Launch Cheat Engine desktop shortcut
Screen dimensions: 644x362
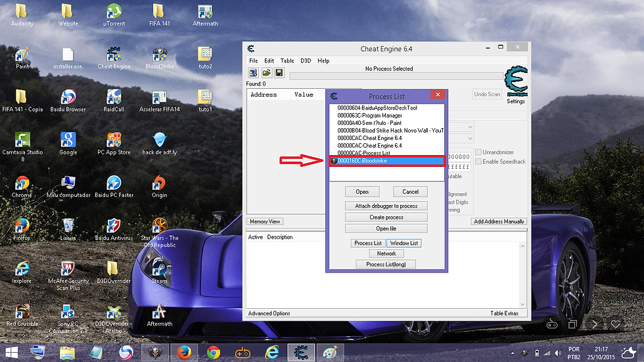pyautogui.click(x=114, y=58)
